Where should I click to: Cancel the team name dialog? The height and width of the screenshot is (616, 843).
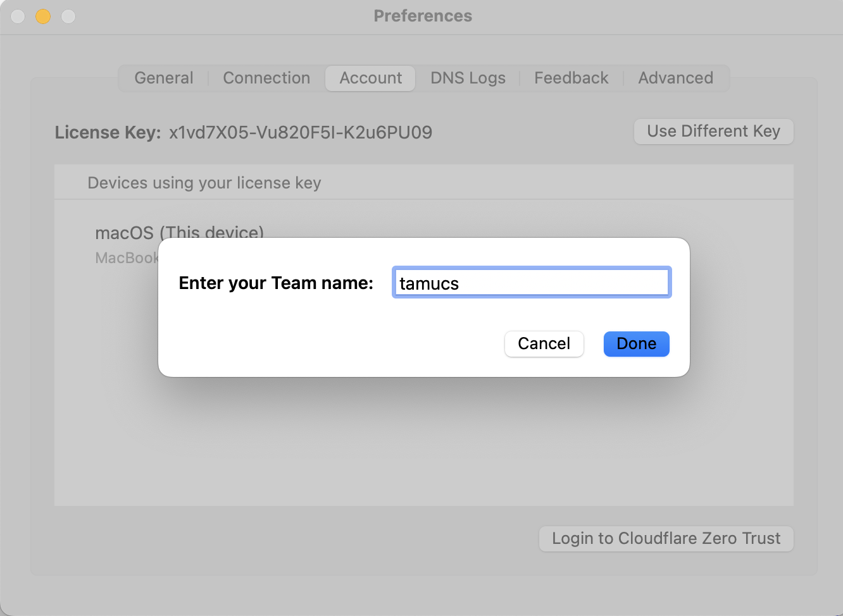[544, 343]
